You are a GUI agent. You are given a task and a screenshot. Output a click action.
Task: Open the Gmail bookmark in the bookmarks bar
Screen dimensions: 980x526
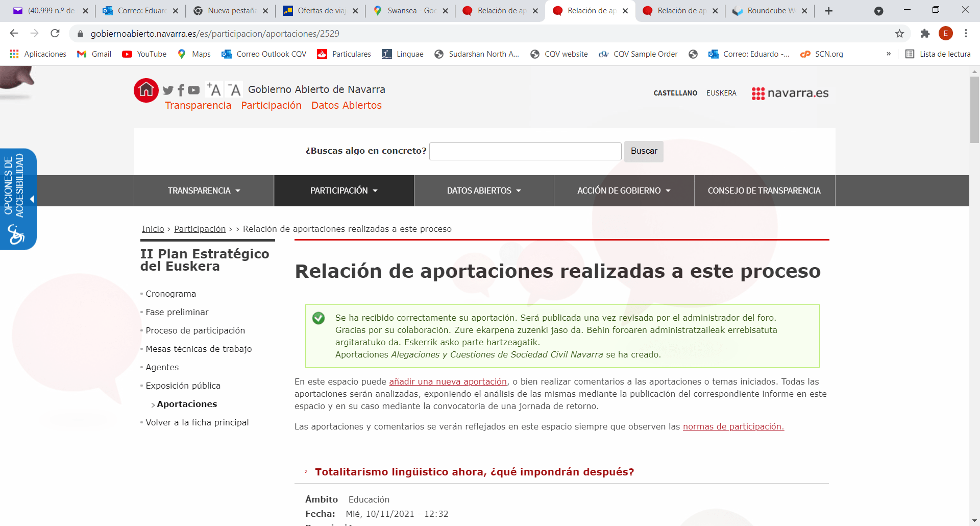pyautogui.click(x=94, y=54)
